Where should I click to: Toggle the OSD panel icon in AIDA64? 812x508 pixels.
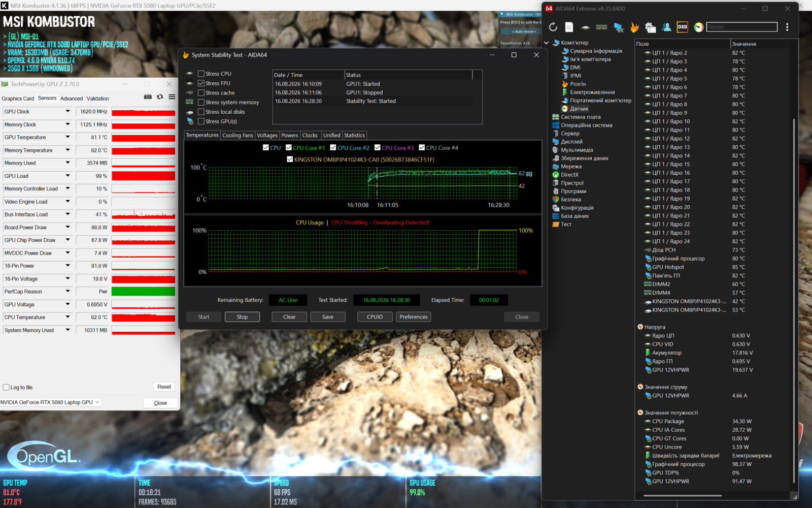coord(683,27)
